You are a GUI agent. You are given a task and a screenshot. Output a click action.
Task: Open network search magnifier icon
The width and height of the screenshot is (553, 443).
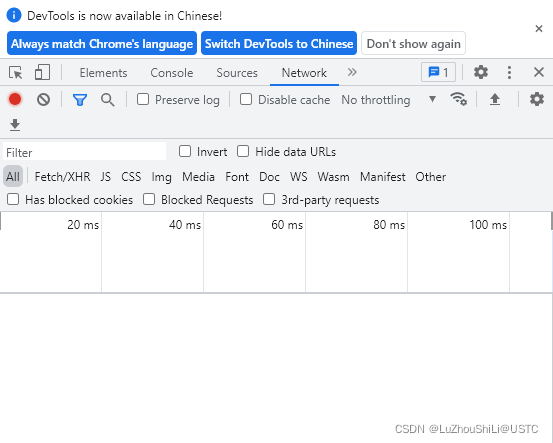pyautogui.click(x=108, y=100)
